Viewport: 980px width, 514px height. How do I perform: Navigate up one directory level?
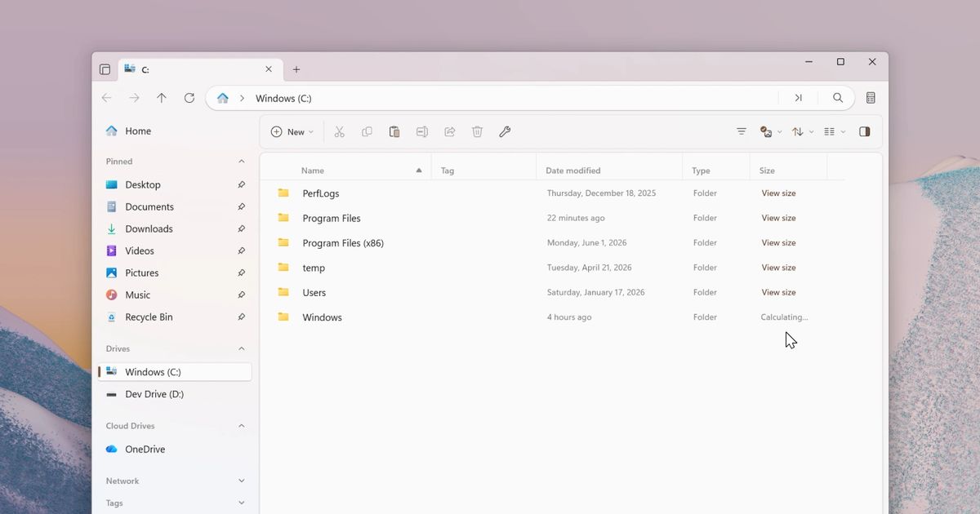[162, 98]
